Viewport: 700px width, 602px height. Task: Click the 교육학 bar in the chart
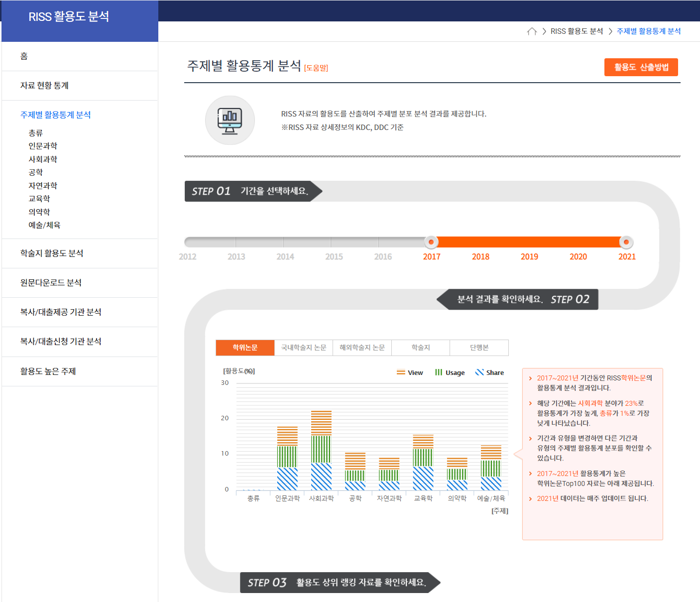pos(423,463)
